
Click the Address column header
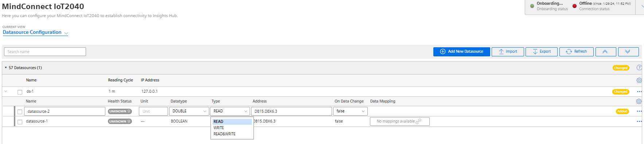pos(259,101)
